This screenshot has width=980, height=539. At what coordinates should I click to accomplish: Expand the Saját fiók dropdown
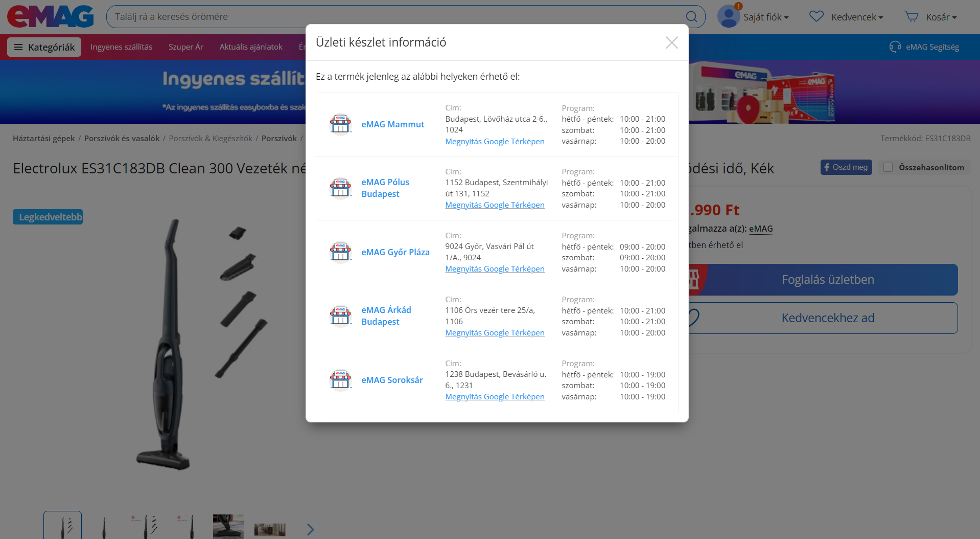coord(766,17)
